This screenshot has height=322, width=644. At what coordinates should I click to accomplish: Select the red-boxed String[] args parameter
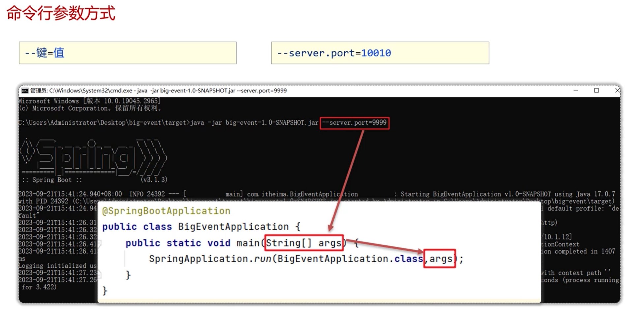[304, 243]
